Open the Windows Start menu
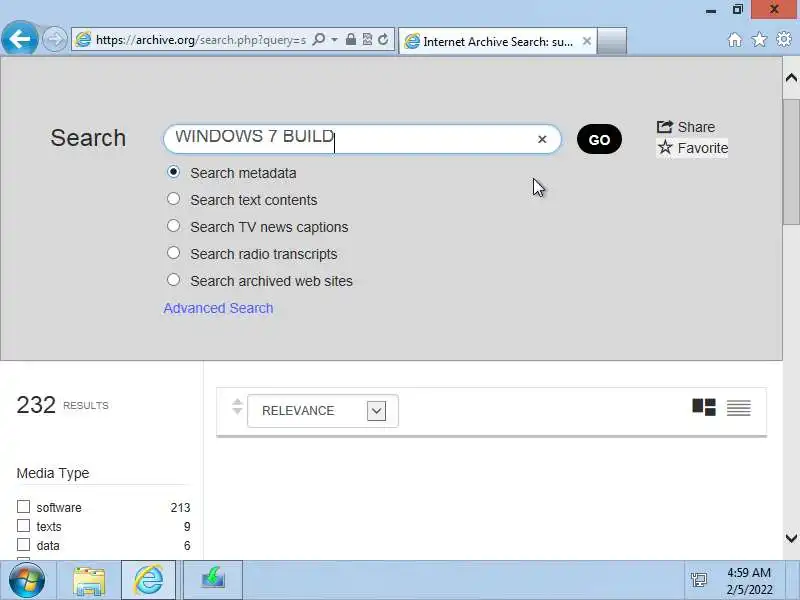The width and height of the screenshot is (800, 600). click(27, 581)
